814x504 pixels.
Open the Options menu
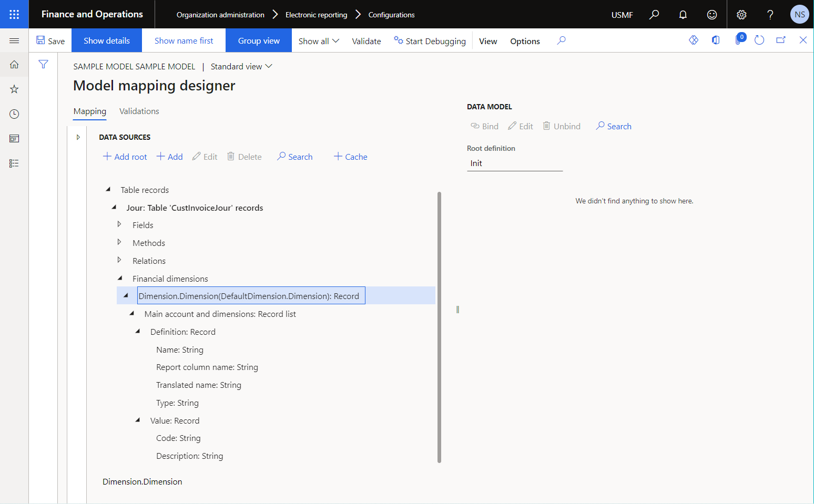(x=525, y=41)
